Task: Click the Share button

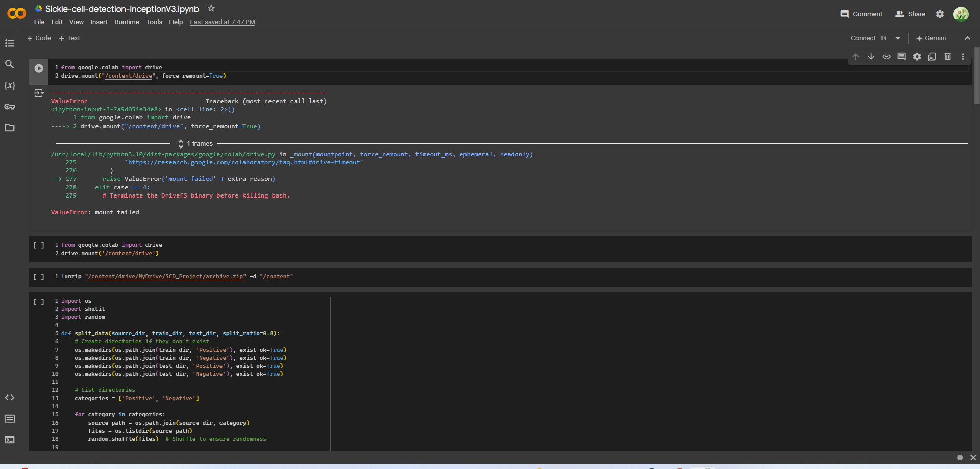Action: 910,14
